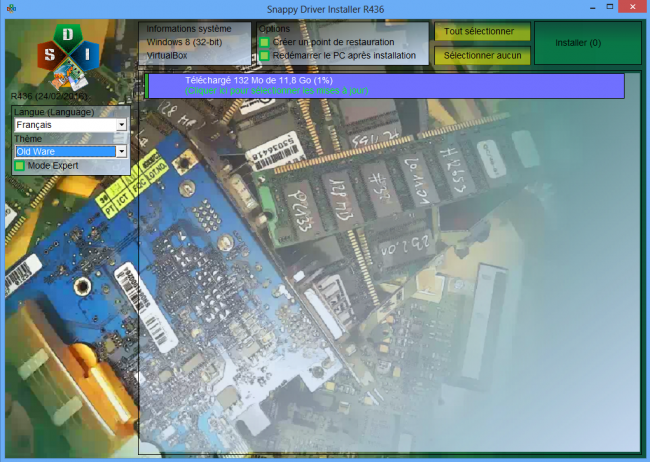
Task: Click the Tout sélectionner button
Action: [482, 32]
